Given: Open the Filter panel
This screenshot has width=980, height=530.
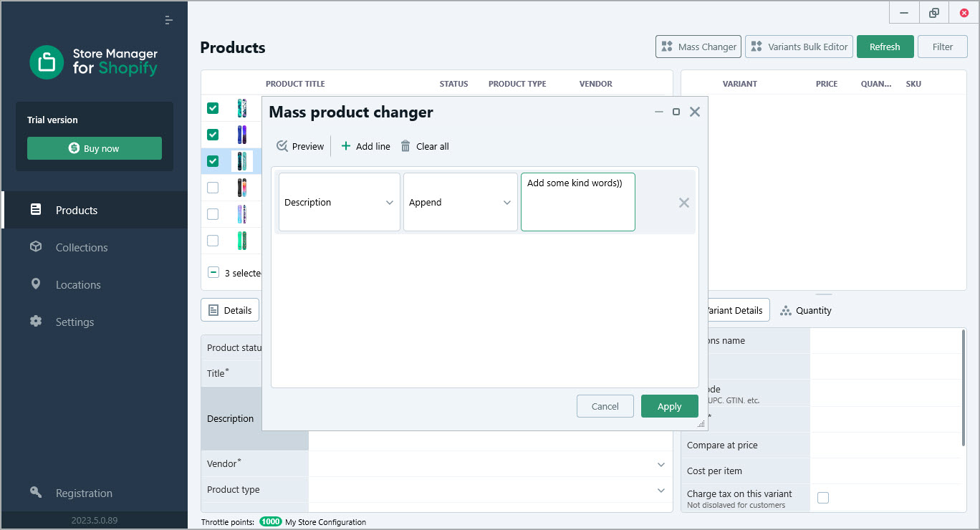Looking at the screenshot, I should (943, 47).
